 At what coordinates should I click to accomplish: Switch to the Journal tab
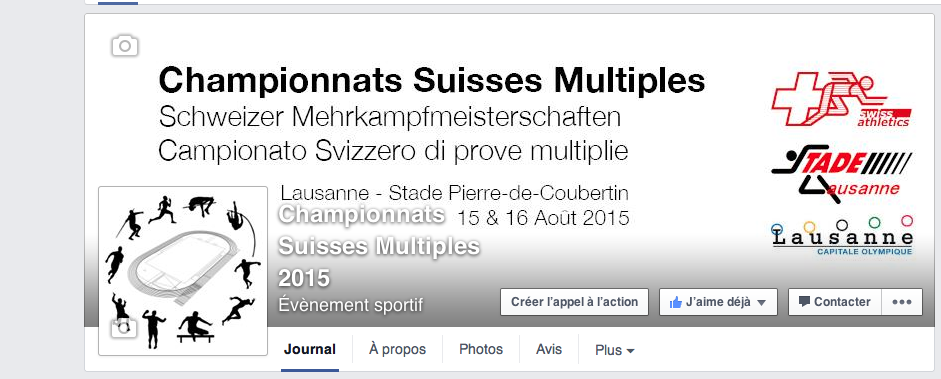[x=310, y=349]
